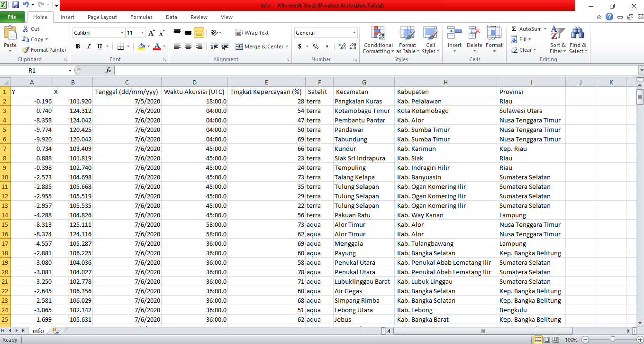Insert a new worksheet tab

click(x=56, y=331)
